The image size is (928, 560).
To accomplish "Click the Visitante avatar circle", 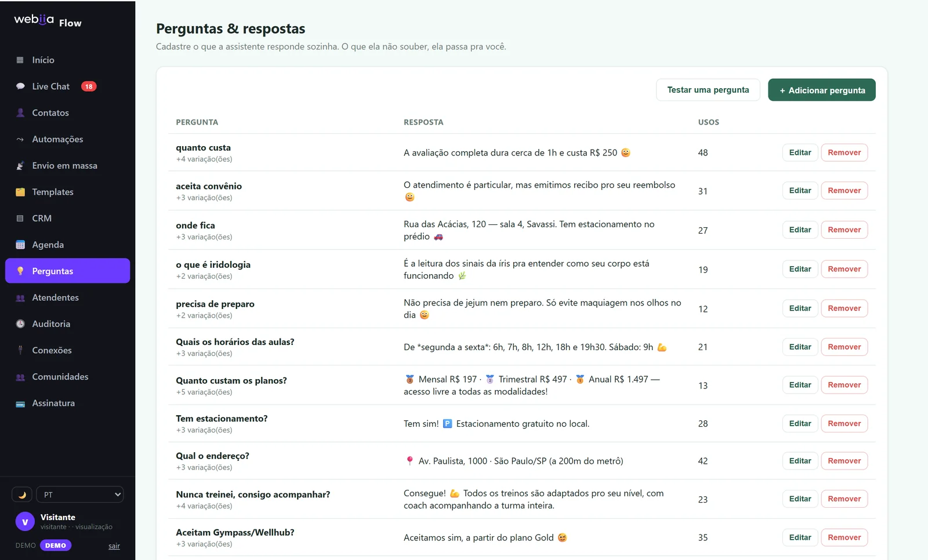I will (x=25, y=522).
